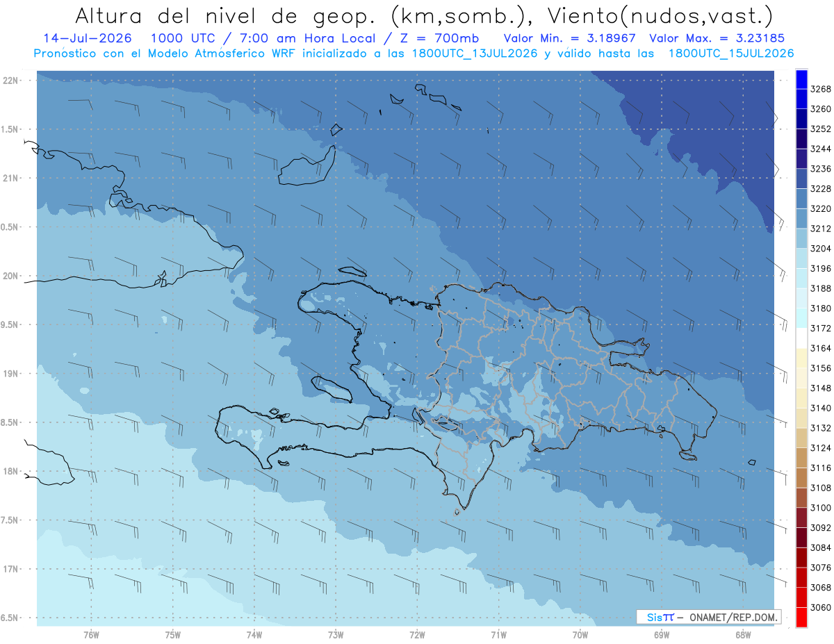
Task: Click latitude label 21N
Action: 11,179
